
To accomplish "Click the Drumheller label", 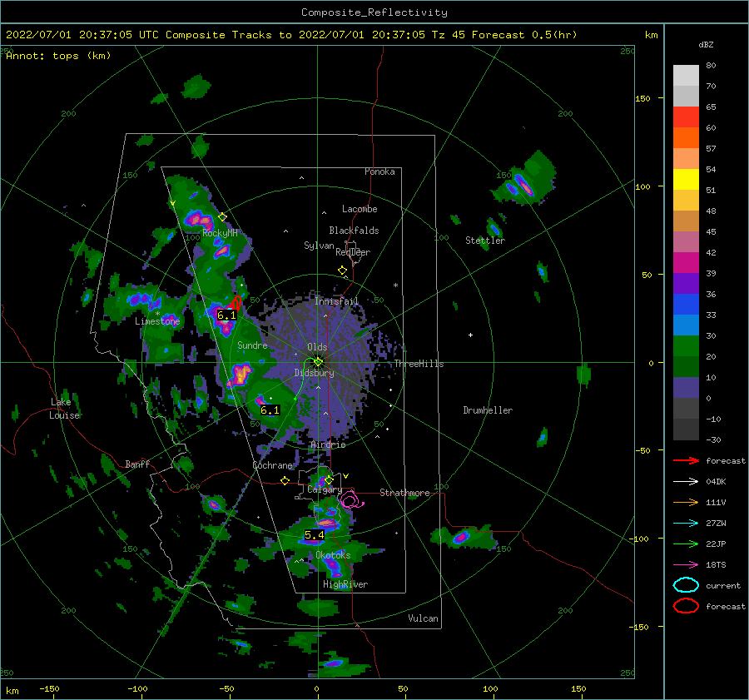I will pos(488,410).
